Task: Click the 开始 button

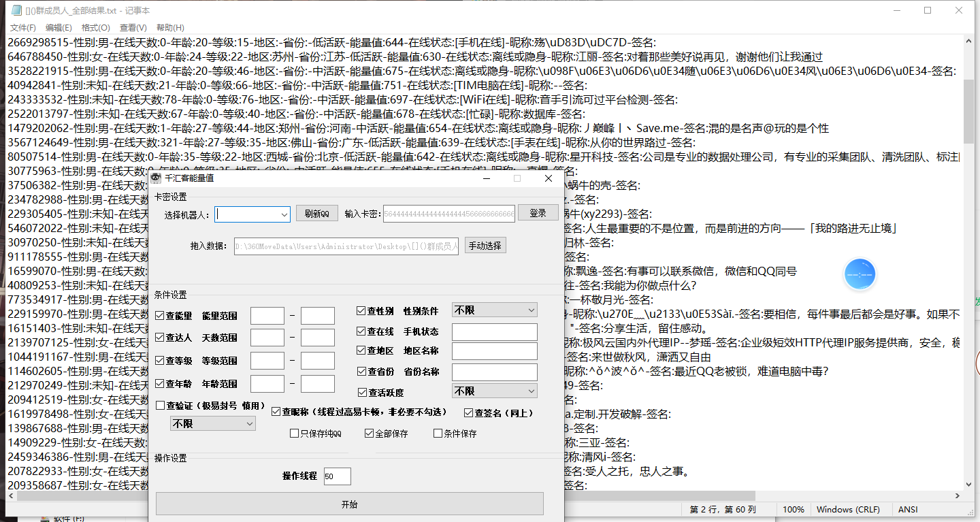Action: [x=350, y=504]
